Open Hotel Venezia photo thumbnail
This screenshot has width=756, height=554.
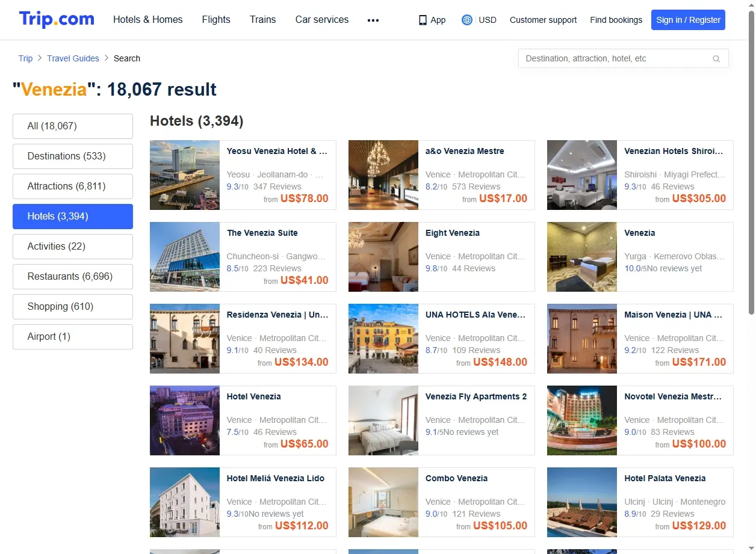click(185, 420)
